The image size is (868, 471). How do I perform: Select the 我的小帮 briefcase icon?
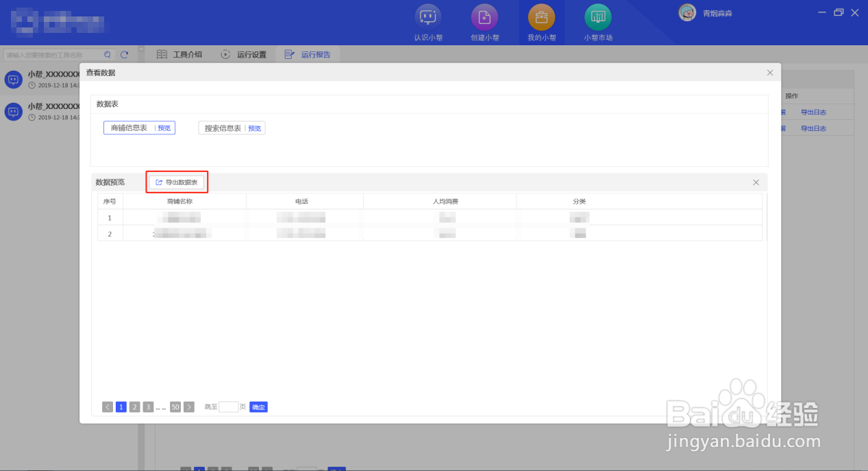pyautogui.click(x=541, y=17)
